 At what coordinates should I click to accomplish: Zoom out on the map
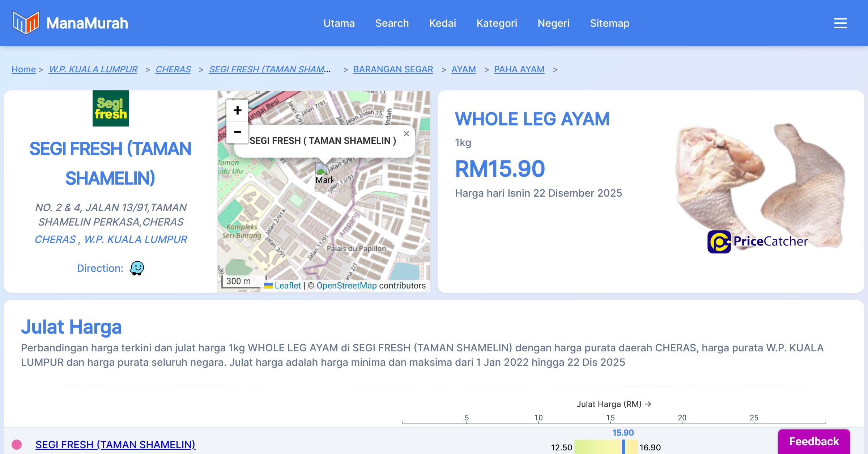[x=237, y=132]
